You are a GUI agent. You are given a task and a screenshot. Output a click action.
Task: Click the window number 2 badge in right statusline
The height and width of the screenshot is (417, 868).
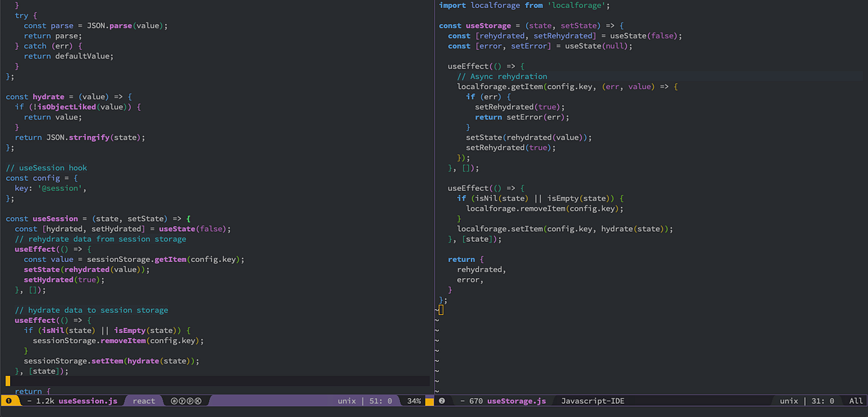441,400
